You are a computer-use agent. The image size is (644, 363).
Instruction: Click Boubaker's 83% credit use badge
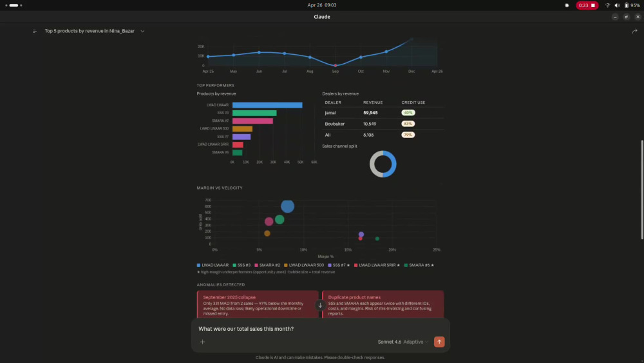408,124
